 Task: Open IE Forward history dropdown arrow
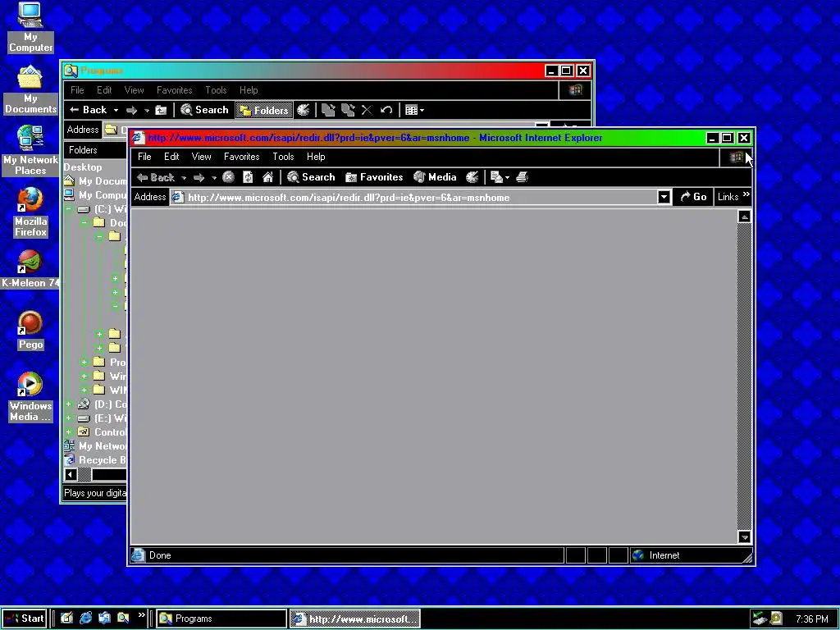coord(214,178)
